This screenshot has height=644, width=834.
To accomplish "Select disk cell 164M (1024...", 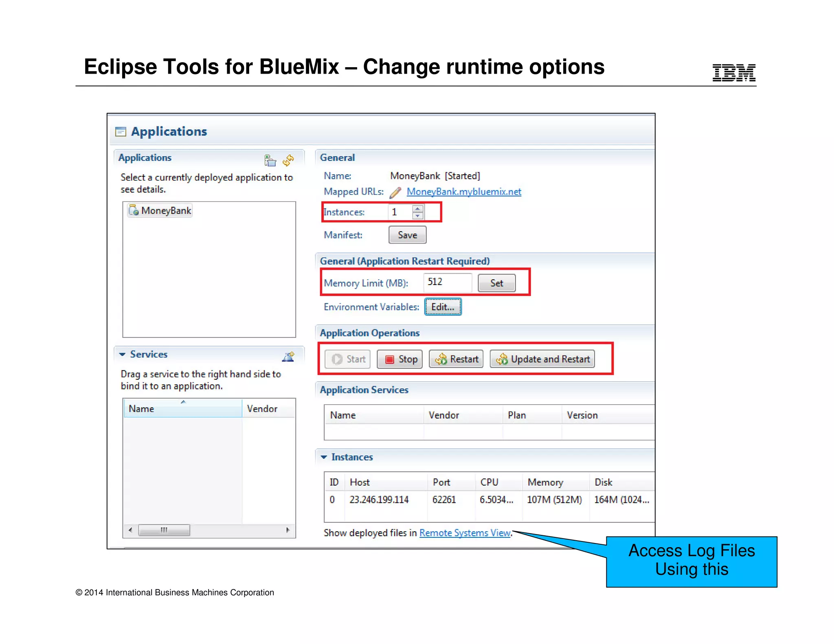I will tap(621, 499).
